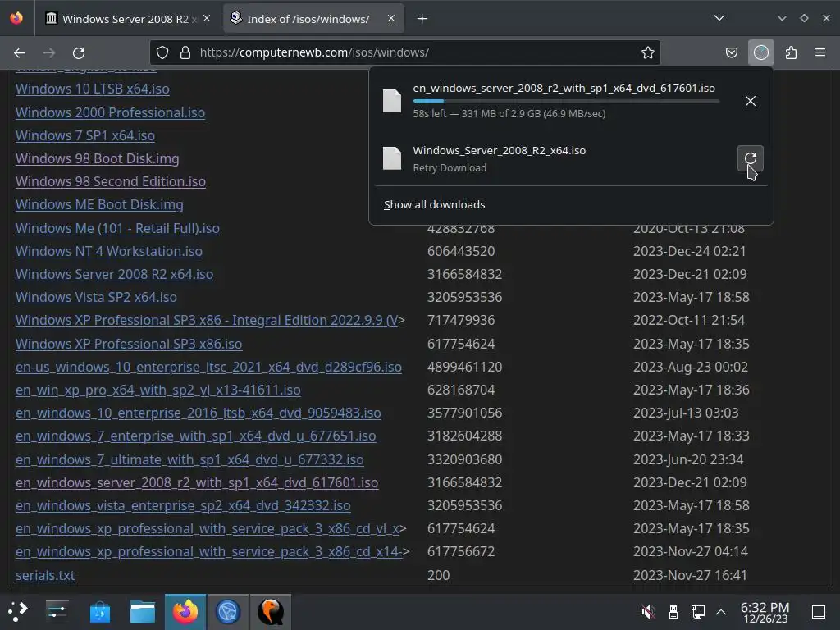
Task: Click the active download progress bar
Action: tap(566, 101)
